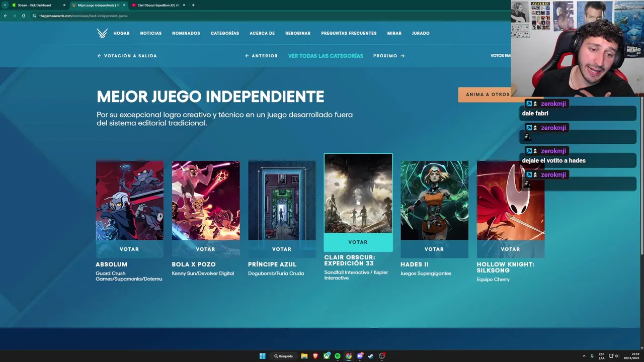Viewport: 644px width, 362px height.
Task: Open the REBOBINAR menu item
Action: coord(298,33)
